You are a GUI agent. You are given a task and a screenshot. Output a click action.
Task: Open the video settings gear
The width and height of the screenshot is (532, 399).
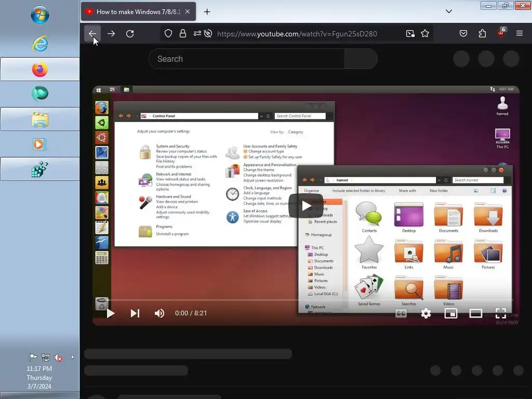point(426,313)
